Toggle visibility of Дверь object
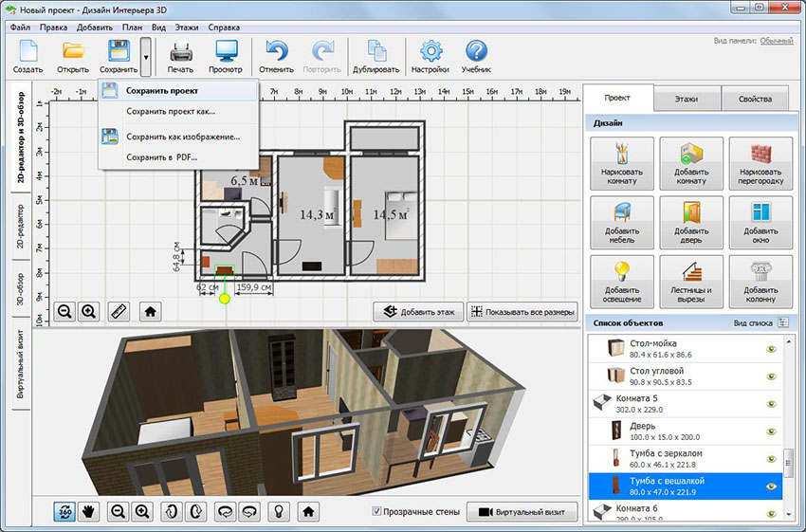 pyautogui.click(x=771, y=431)
